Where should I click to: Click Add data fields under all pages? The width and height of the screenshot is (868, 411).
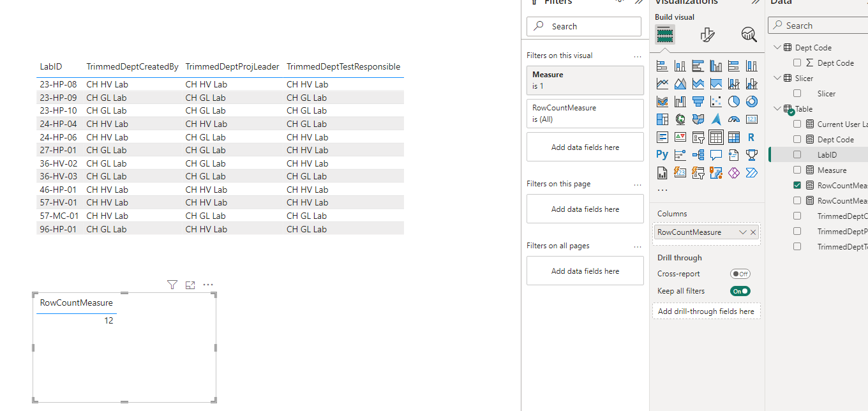pos(585,271)
